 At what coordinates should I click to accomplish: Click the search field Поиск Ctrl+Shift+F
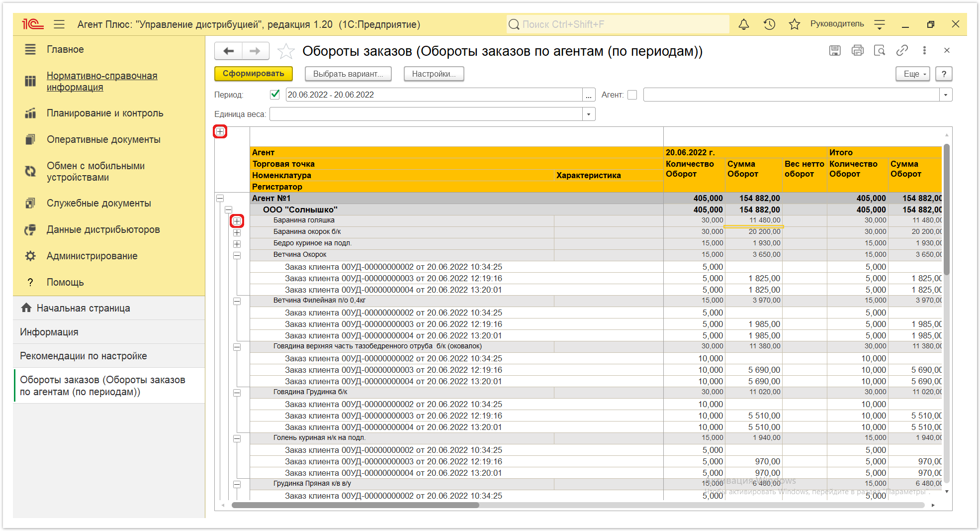coord(618,24)
